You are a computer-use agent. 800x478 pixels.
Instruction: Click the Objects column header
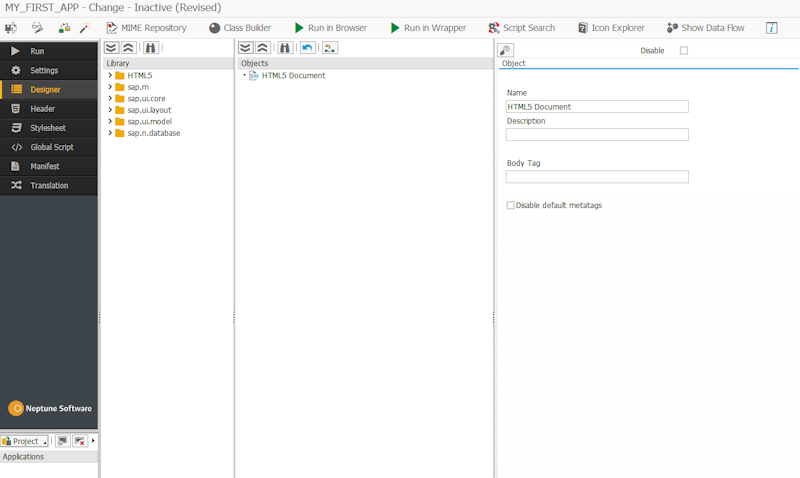pyautogui.click(x=364, y=63)
